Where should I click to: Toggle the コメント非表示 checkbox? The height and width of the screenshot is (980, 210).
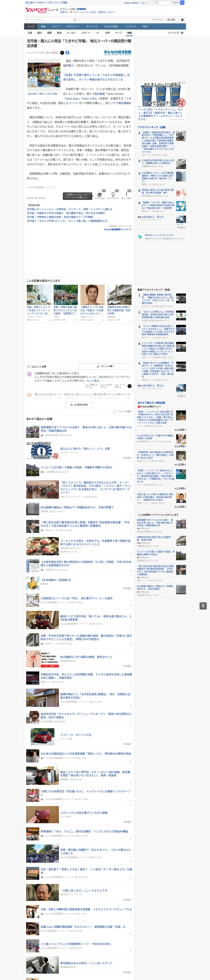[x=115, y=411]
